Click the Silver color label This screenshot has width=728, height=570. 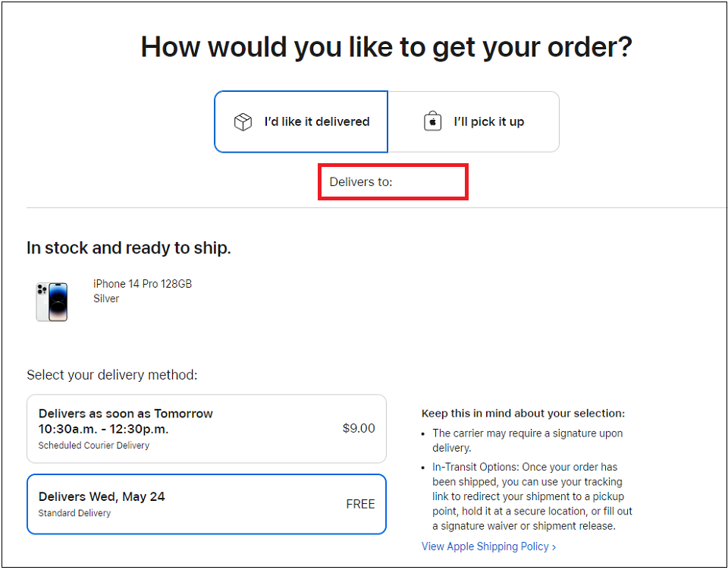(106, 298)
